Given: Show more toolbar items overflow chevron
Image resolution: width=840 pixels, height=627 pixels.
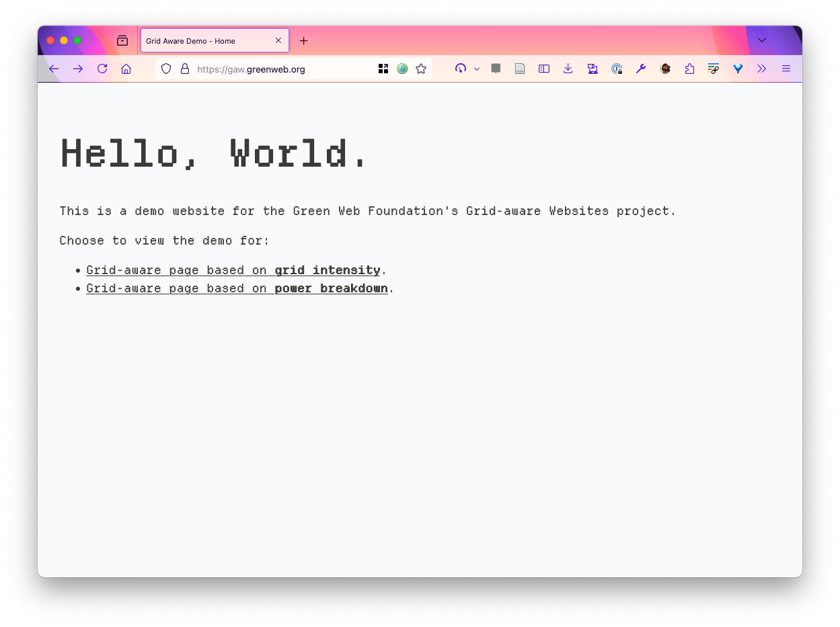Looking at the screenshot, I should pyautogui.click(x=762, y=69).
